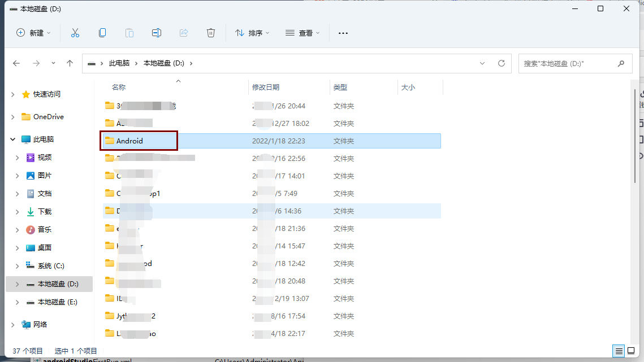Expand 视频 tree node chevron
The height and width of the screenshot is (362, 644).
pyautogui.click(x=18, y=158)
